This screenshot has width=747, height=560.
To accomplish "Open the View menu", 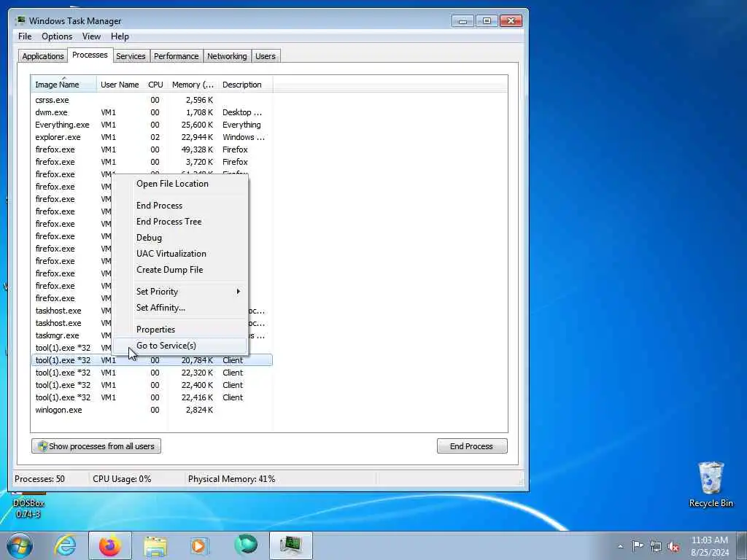I will [91, 36].
